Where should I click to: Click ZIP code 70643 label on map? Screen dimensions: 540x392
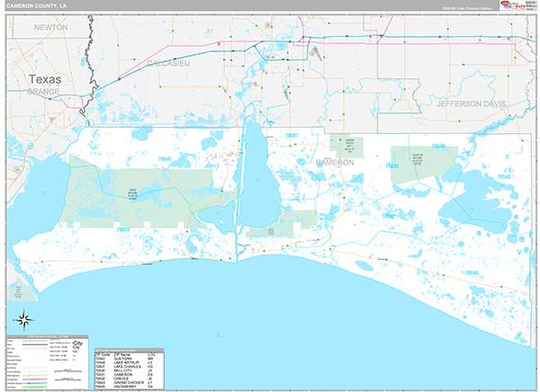click(x=472, y=271)
